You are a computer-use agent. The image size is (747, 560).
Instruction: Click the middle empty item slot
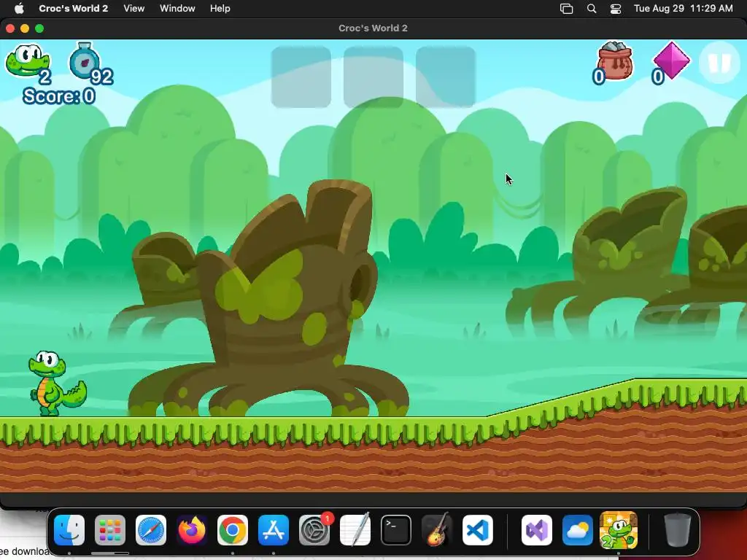coord(373,77)
